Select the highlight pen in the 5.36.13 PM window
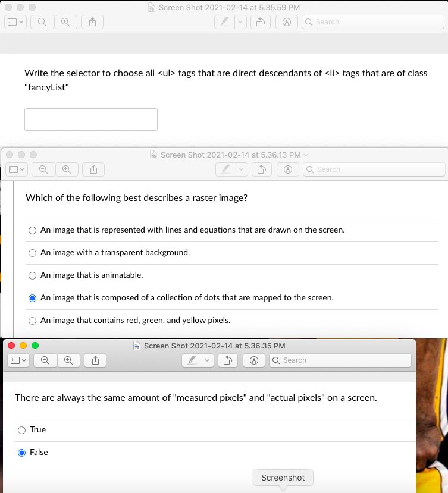Image resolution: width=448 pixels, height=493 pixels. pos(226,169)
